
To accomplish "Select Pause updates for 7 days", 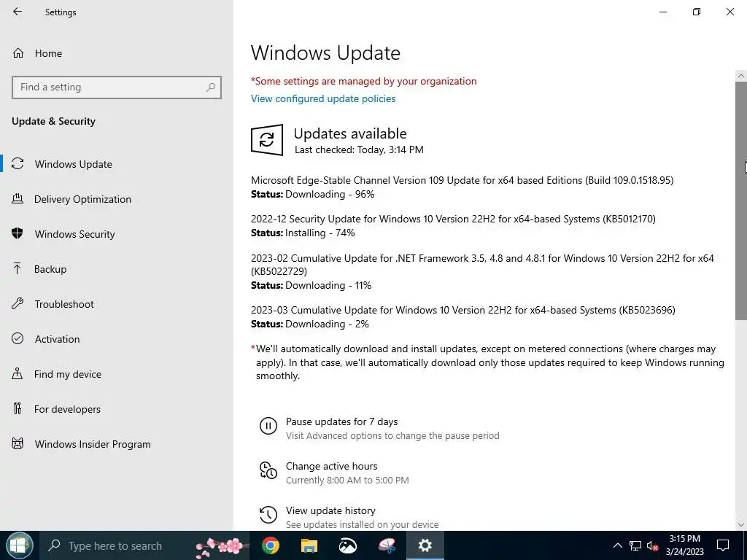I will pyautogui.click(x=341, y=421).
